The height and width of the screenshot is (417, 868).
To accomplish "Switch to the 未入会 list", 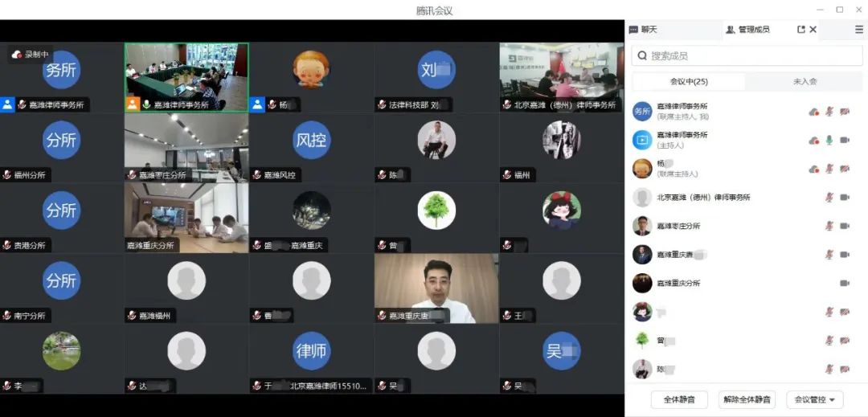I will 805,81.
